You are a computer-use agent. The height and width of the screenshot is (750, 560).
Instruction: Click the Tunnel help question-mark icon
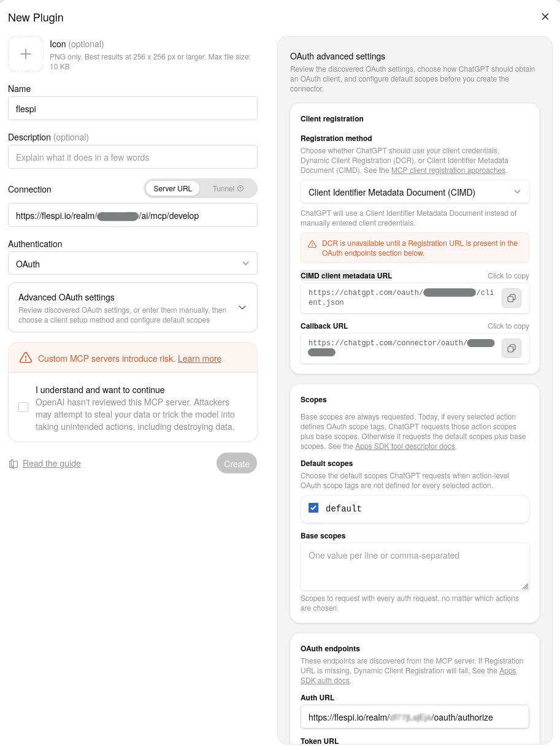(240, 188)
